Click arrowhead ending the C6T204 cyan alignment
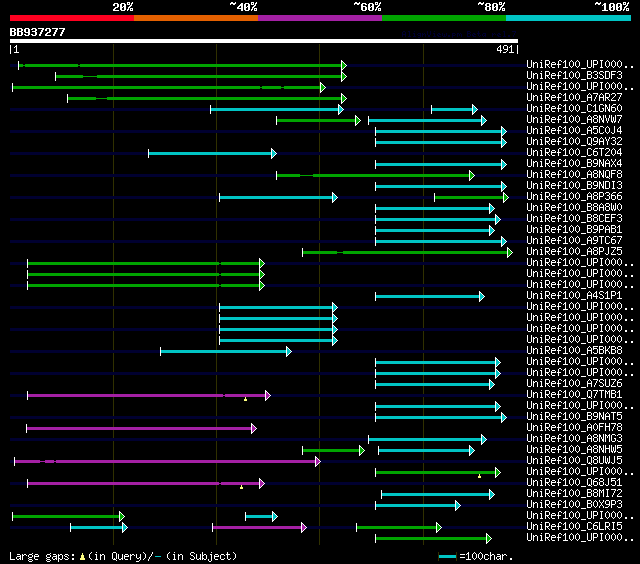 click(274, 153)
